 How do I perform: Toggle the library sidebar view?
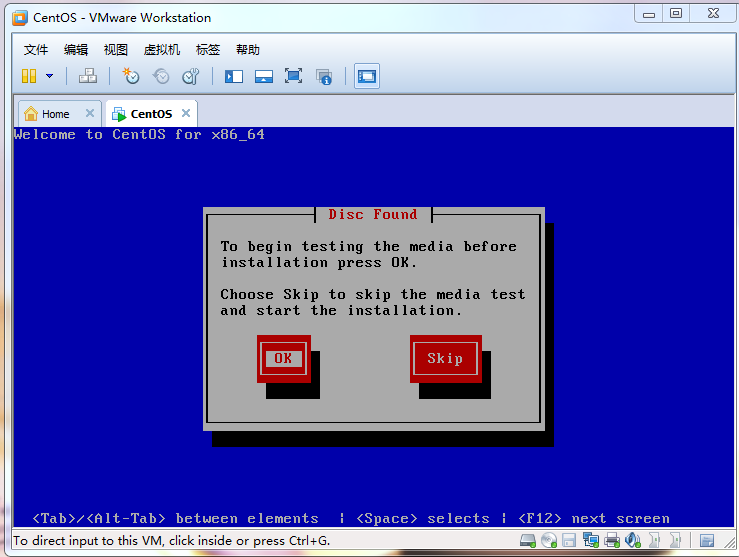click(234, 76)
